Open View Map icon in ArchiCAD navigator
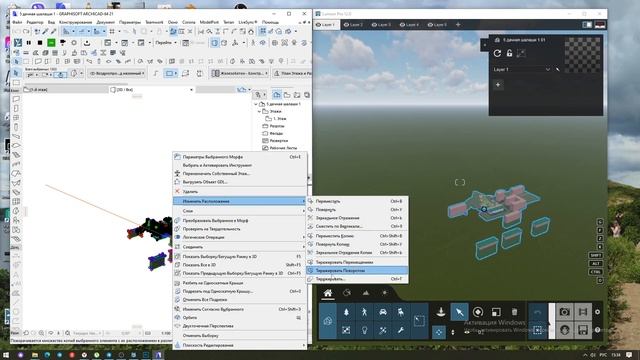Screen dimensions: 640x360 (287, 95)
